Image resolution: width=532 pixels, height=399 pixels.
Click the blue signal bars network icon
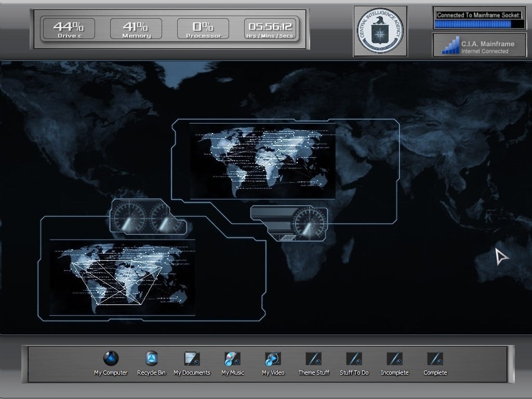coord(450,45)
